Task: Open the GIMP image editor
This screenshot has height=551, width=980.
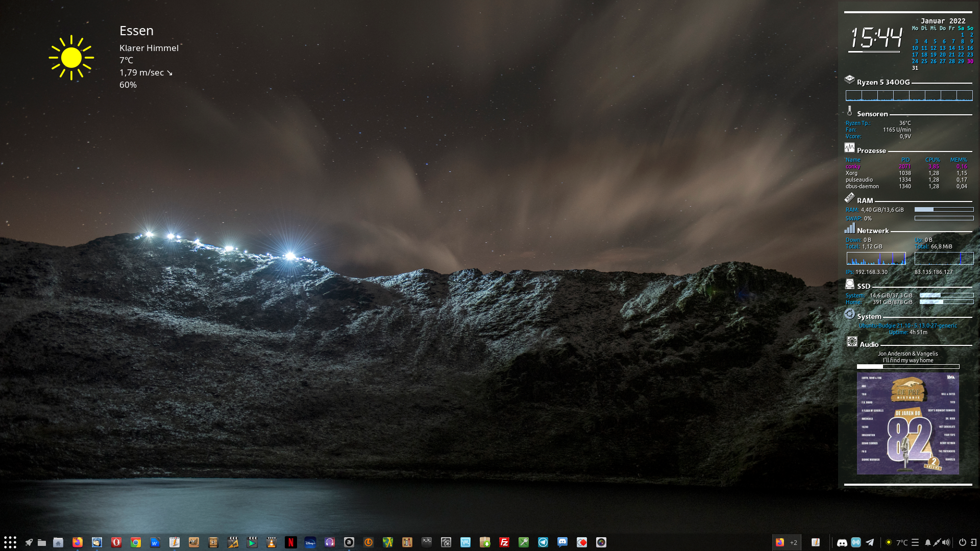Action: [194, 542]
